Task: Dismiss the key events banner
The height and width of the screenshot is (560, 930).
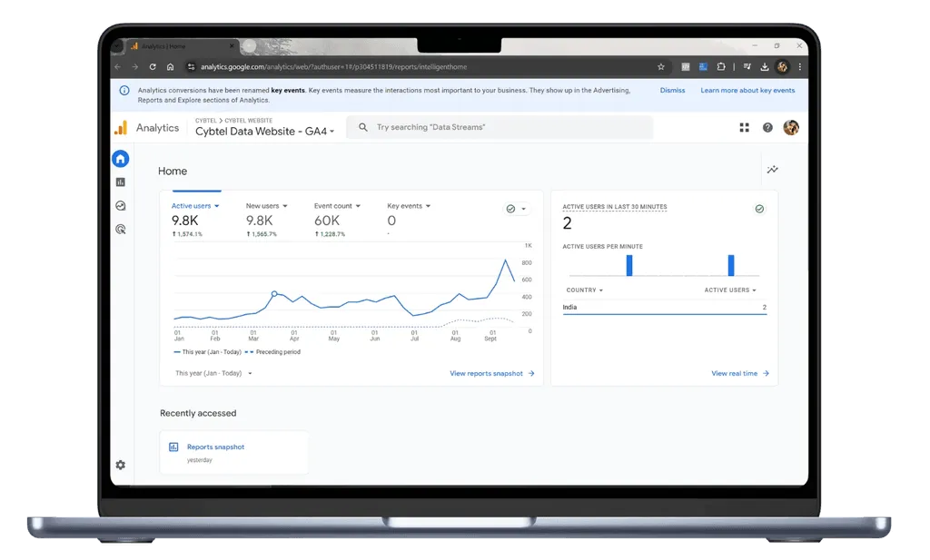Action: click(673, 90)
